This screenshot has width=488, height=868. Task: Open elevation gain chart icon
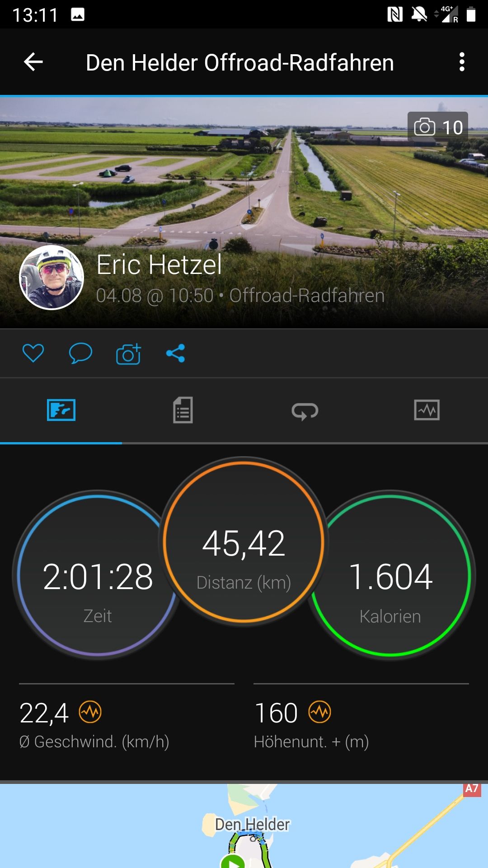pos(320,712)
